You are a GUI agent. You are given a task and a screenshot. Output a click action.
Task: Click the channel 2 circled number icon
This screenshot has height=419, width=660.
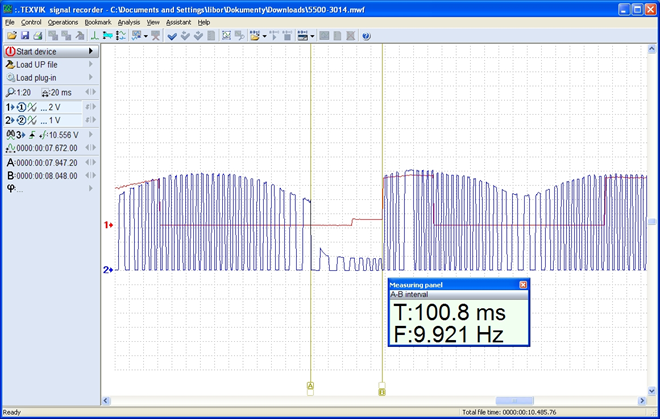click(x=21, y=120)
